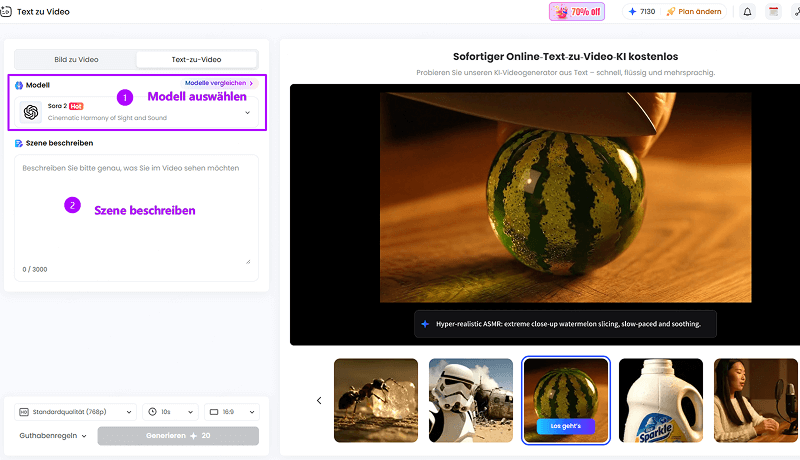Click the 70% off promotion badge
The height and width of the screenshot is (460, 800).
pos(577,12)
